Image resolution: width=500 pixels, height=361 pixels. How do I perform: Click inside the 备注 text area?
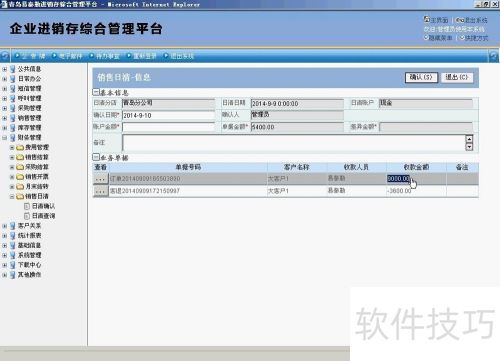(294, 143)
